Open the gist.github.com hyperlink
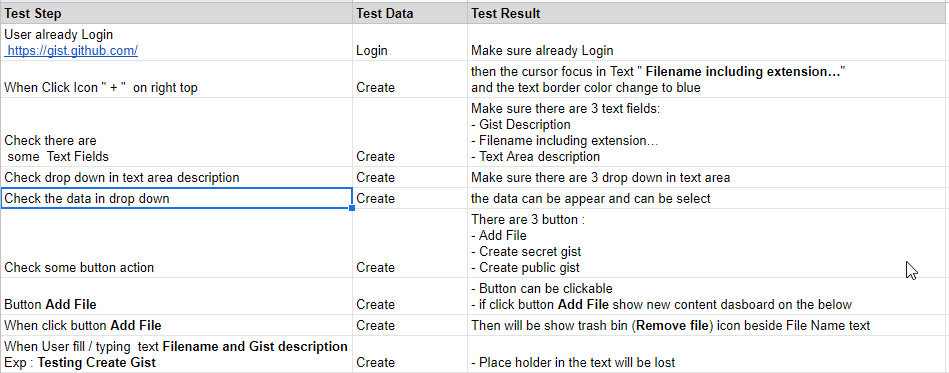This screenshot has width=949, height=373. pyautogui.click(x=72, y=51)
